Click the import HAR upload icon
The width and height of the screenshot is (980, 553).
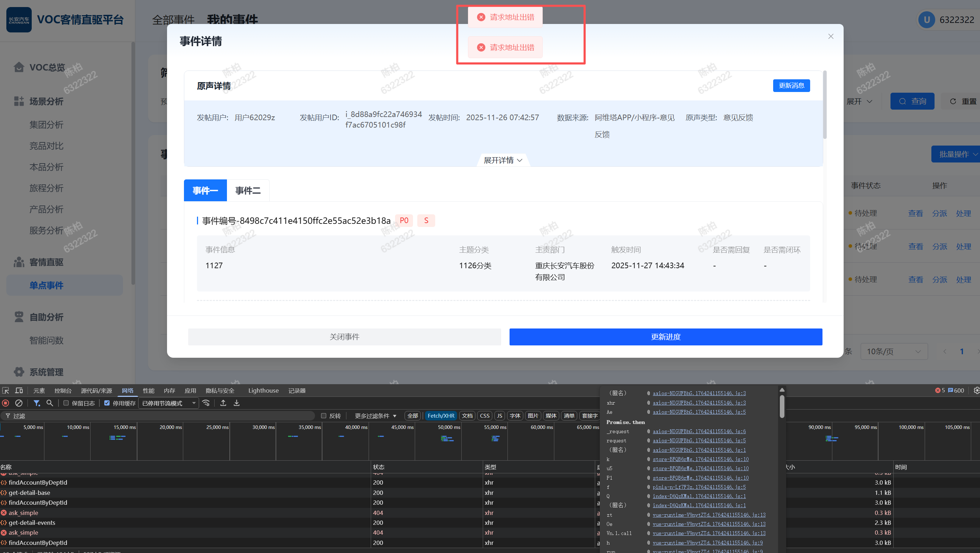pos(223,403)
